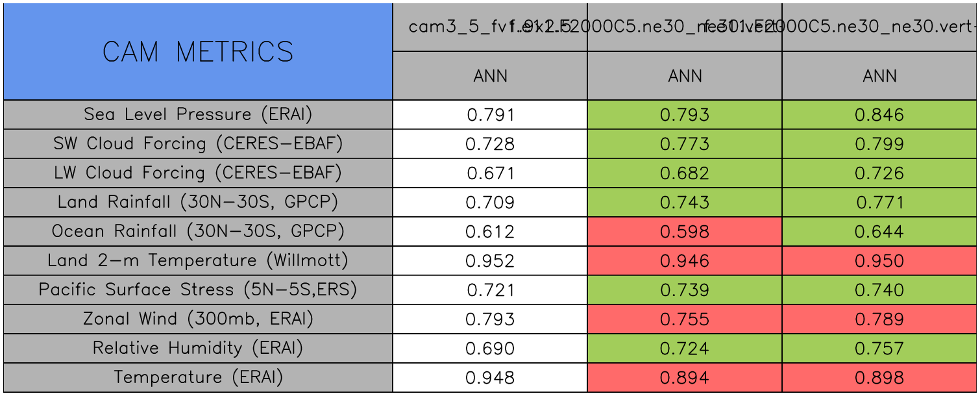Image resolution: width=980 pixels, height=396 pixels.
Task: Select the red 0.898 Temperature cell
Action: pyautogui.click(x=879, y=378)
